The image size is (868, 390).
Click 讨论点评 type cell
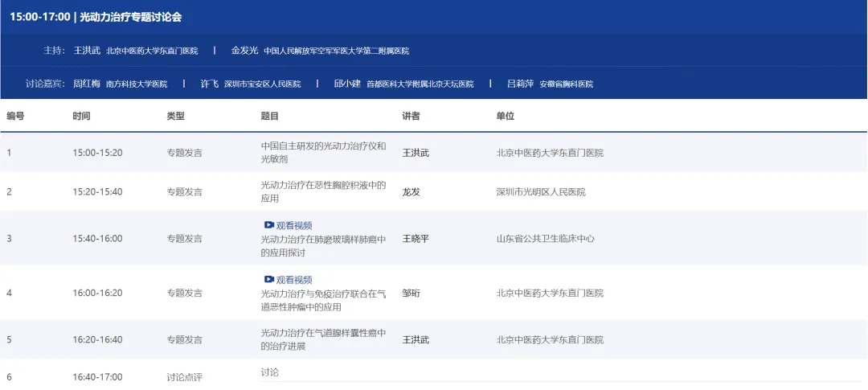point(184,377)
